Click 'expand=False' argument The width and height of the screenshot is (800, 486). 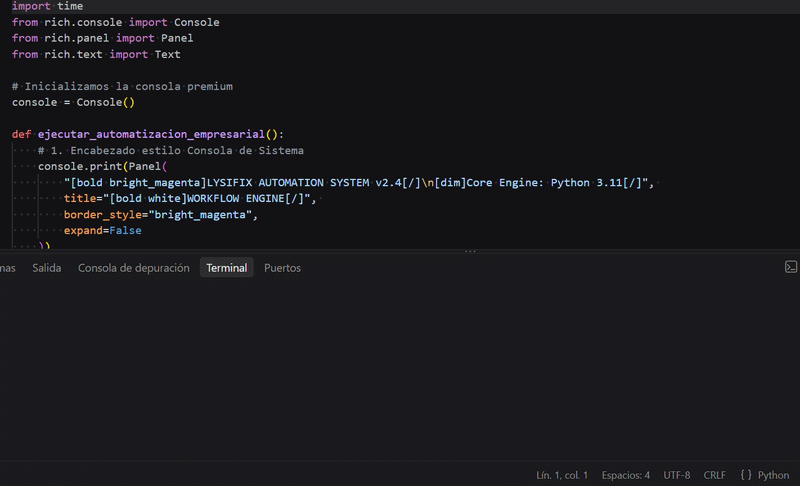103,231
